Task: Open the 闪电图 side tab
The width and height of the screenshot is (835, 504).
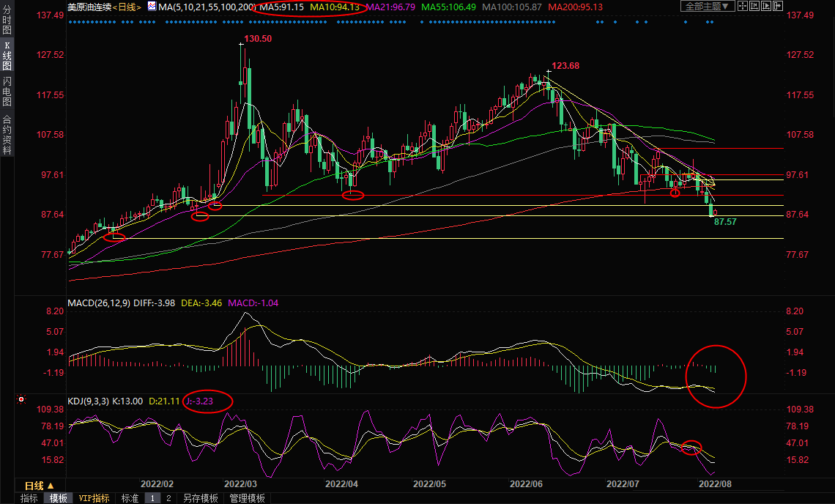Action: click(7, 92)
